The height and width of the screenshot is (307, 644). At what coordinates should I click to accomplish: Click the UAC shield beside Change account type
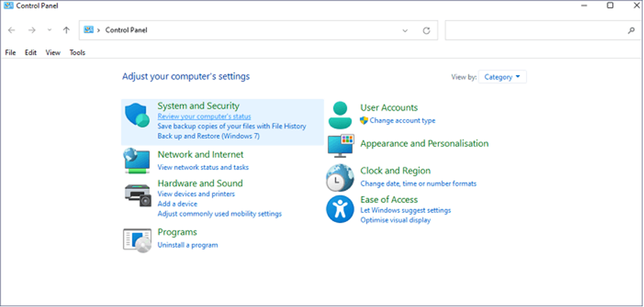point(363,121)
